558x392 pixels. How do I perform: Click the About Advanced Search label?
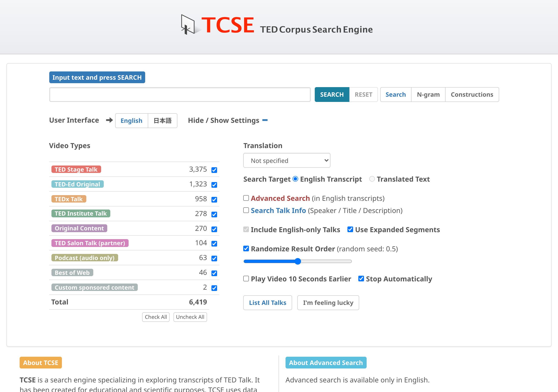(326, 363)
